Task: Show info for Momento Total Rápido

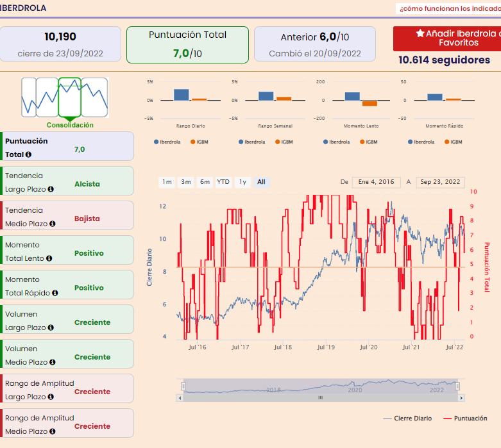Action: (x=55, y=293)
